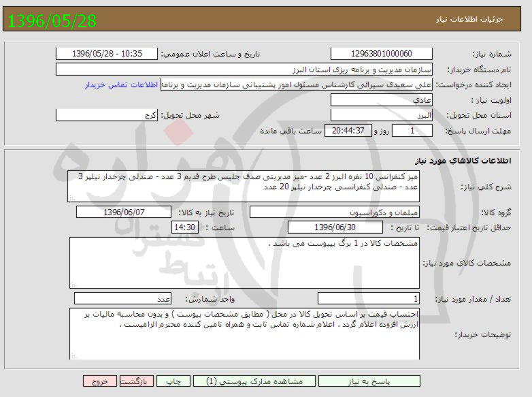This screenshot has width=532, height=397.
Task: Click the public announcement date-time field
Action: pyautogui.click(x=106, y=54)
